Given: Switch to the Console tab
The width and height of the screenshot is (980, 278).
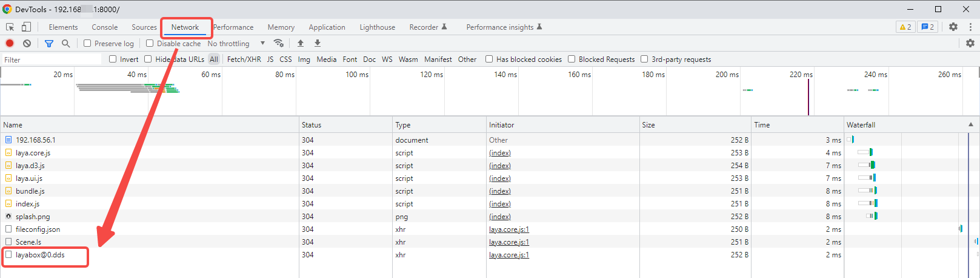Looking at the screenshot, I should click(x=105, y=27).
